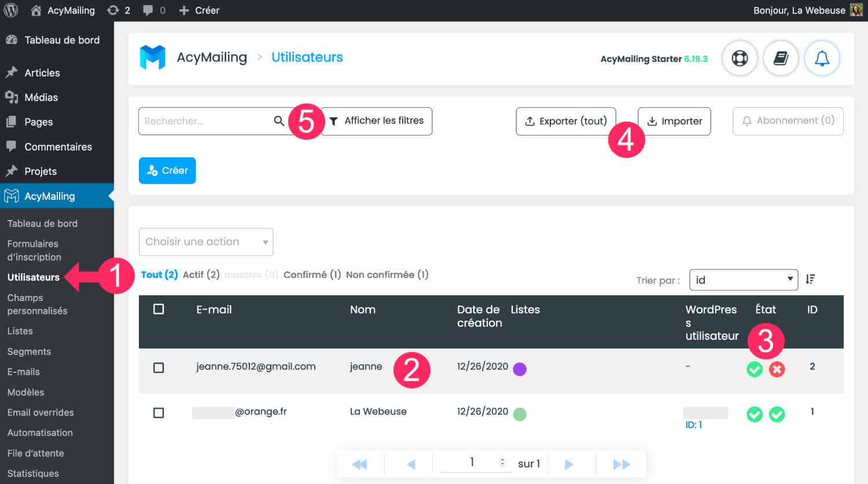Open the notifications bell icon

point(822,58)
